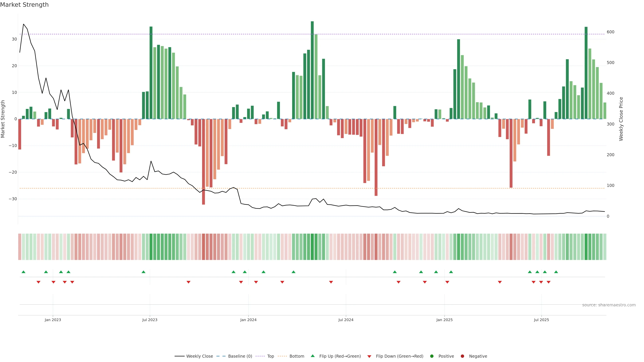The width and height of the screenshot is (644, 362).
Task: Click the green Flip Up triangle legend icon
Action: point(312,356)
